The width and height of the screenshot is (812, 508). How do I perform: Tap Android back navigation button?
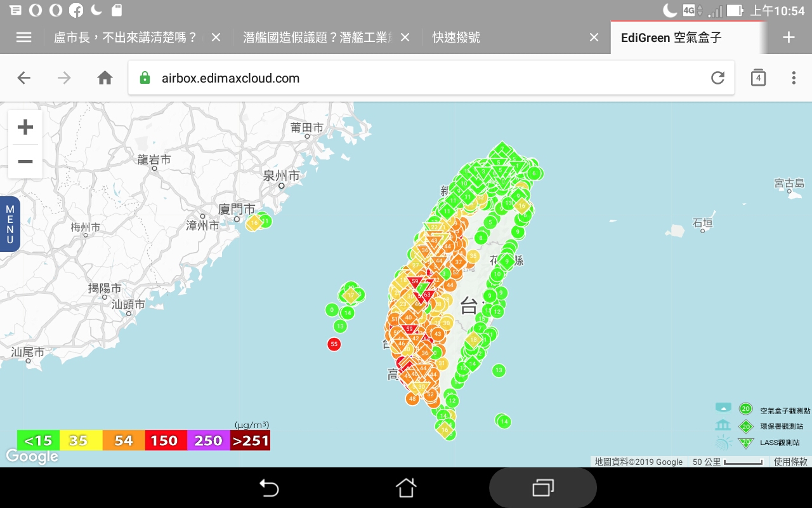270,488
